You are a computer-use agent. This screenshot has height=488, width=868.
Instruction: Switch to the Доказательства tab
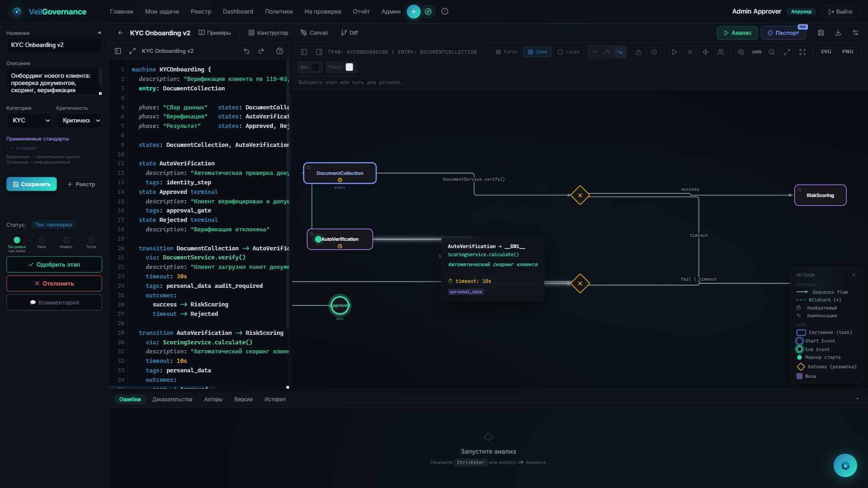[172, 399]
